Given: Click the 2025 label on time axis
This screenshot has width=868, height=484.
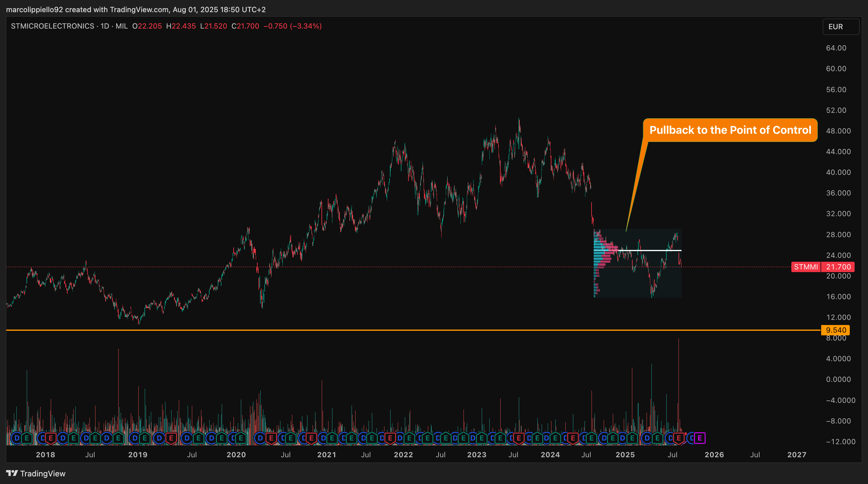Looking at the screenshot, I should pos(625,455).
